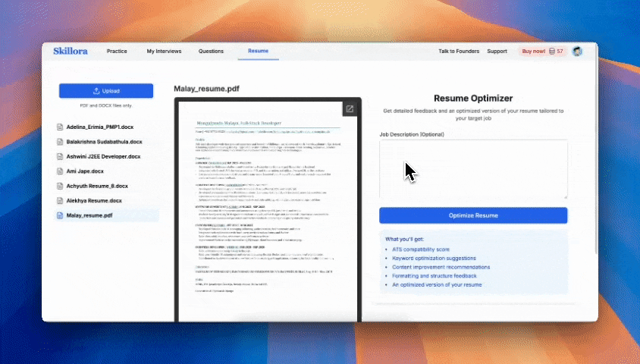Viewport: 640px width, 364px height.
Task: Open the user profile avatar
Action: (x=577, y=52)
